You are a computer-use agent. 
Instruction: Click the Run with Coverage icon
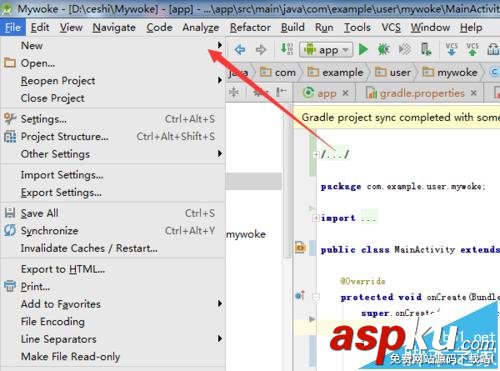pos(405,50)
